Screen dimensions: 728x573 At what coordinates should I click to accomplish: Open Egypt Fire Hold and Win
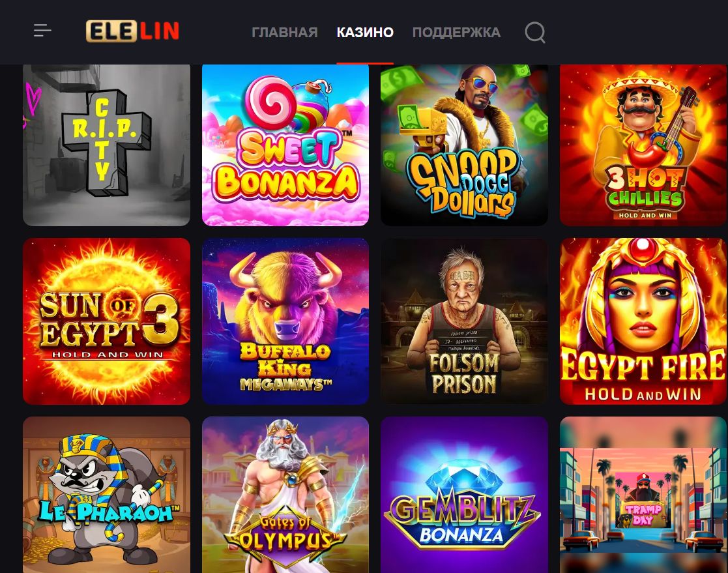643,321
